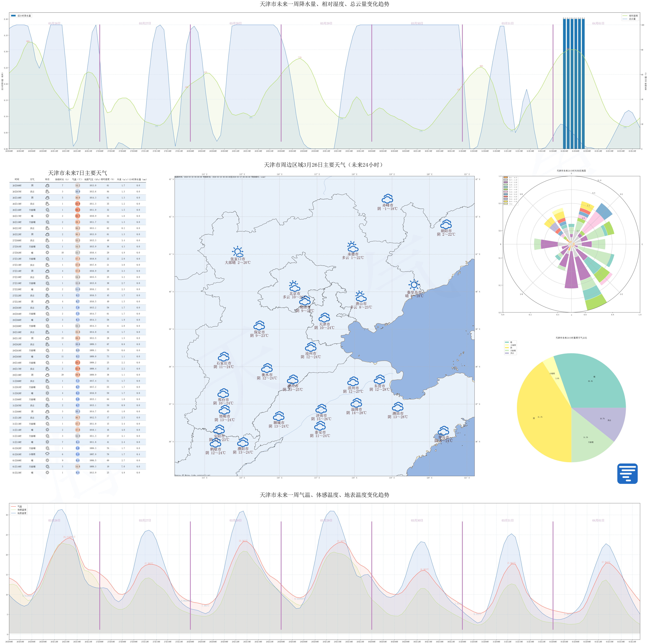Click the 气温（℃） table column header
This screenshot has height=644, width=648.
(x=77, y=180)
